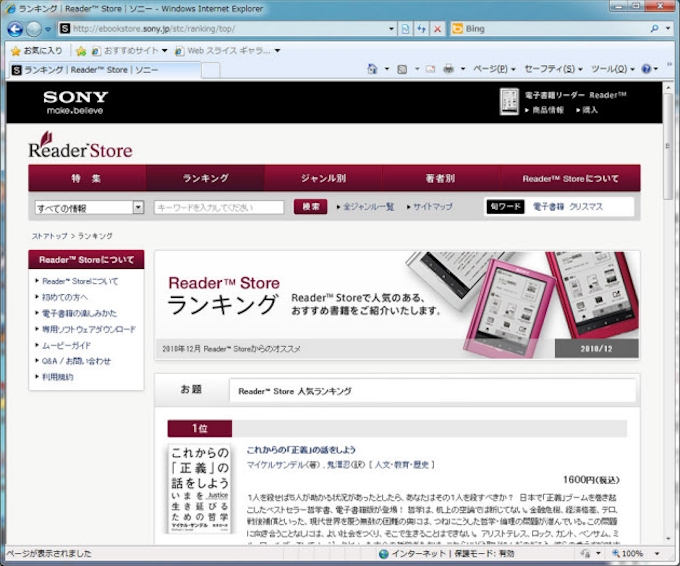The image size is (680, 566).
Task: Click the browser Back arrow button
Action: click(x=15, y=29)
